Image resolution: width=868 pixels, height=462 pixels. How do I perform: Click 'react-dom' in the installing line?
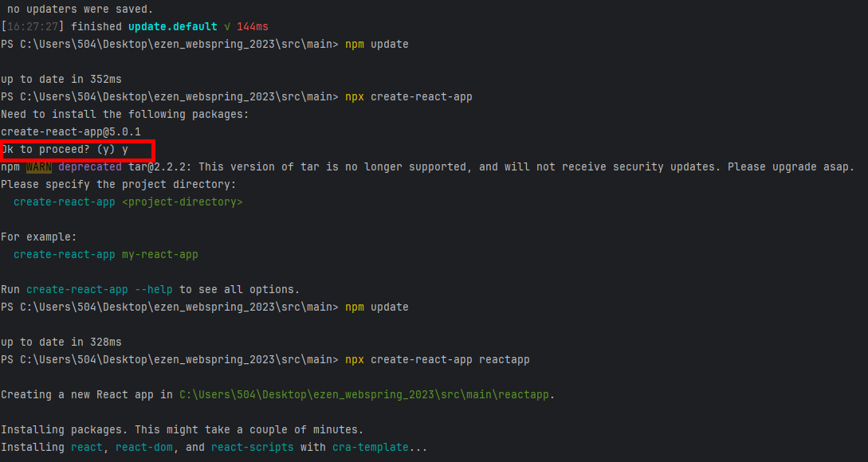[144, 447]
